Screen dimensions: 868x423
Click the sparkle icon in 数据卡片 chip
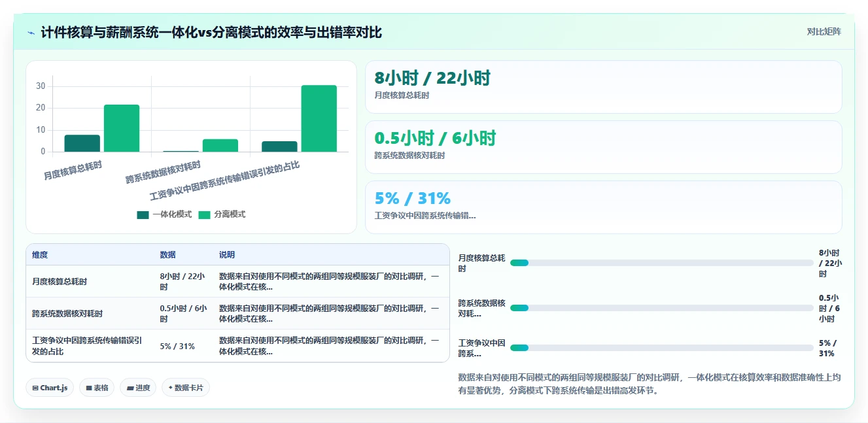point(171,388)
